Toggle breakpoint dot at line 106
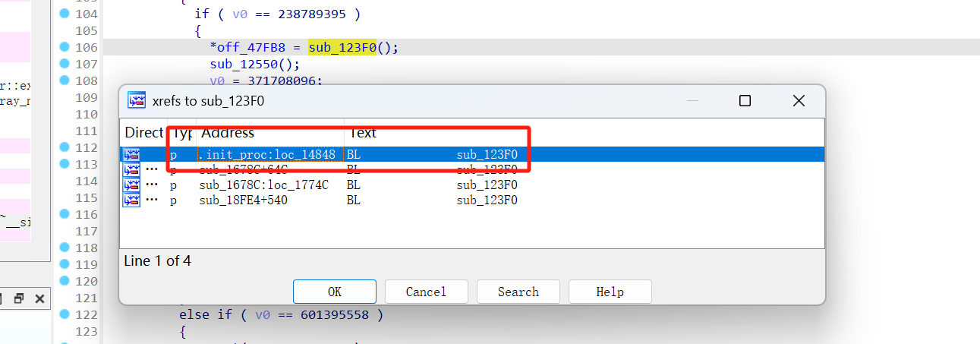This screenshot has height=344, width=980. tap(64, 47)
